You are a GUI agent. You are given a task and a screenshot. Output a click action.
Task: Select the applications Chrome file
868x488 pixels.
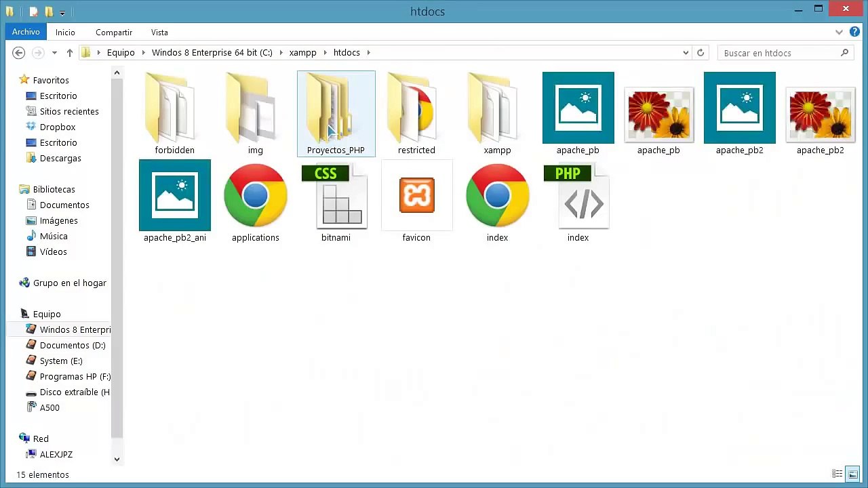[255, 201]
